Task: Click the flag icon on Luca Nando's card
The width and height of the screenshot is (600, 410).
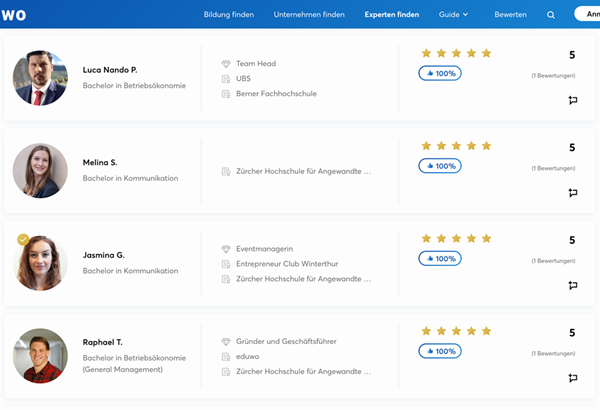Action: 573,100
